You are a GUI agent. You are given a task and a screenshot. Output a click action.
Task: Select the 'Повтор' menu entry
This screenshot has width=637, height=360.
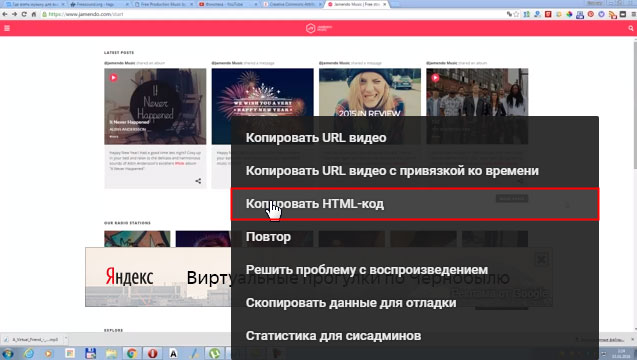point(415,237)
